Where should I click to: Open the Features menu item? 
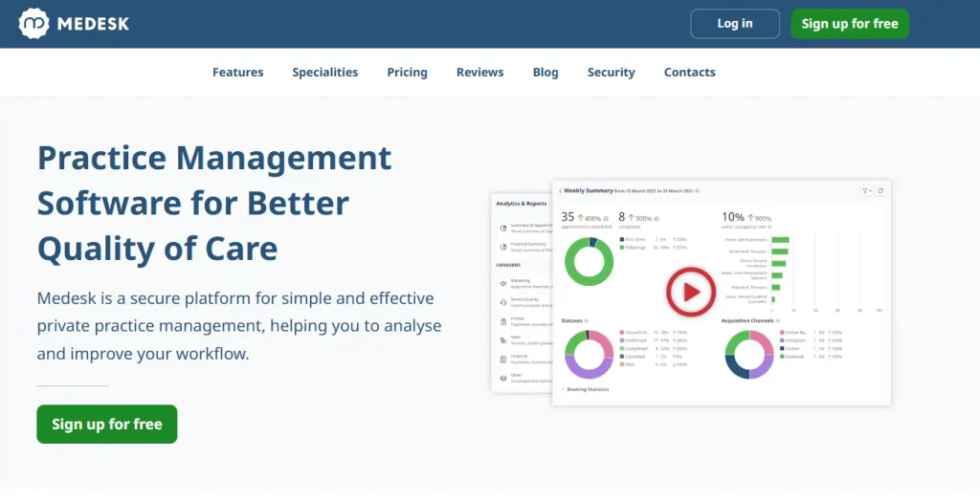pyautogui.click(x=238, y=73)
